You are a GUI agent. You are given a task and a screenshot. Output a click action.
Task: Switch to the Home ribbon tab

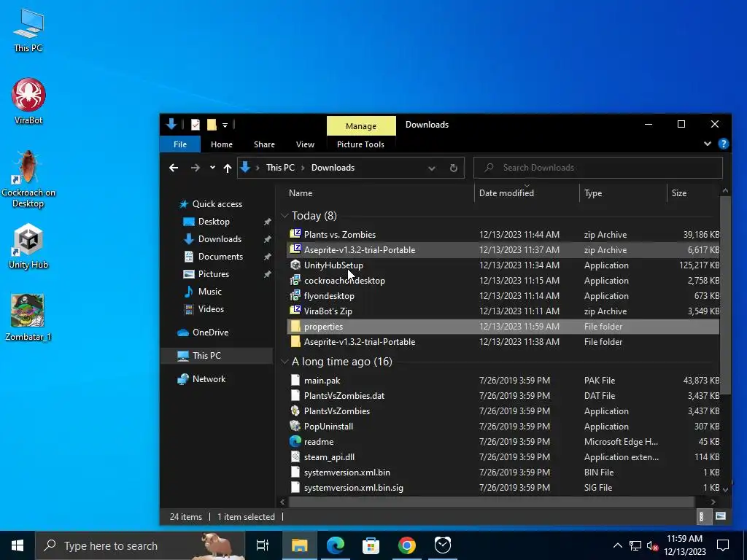(222, 144)
